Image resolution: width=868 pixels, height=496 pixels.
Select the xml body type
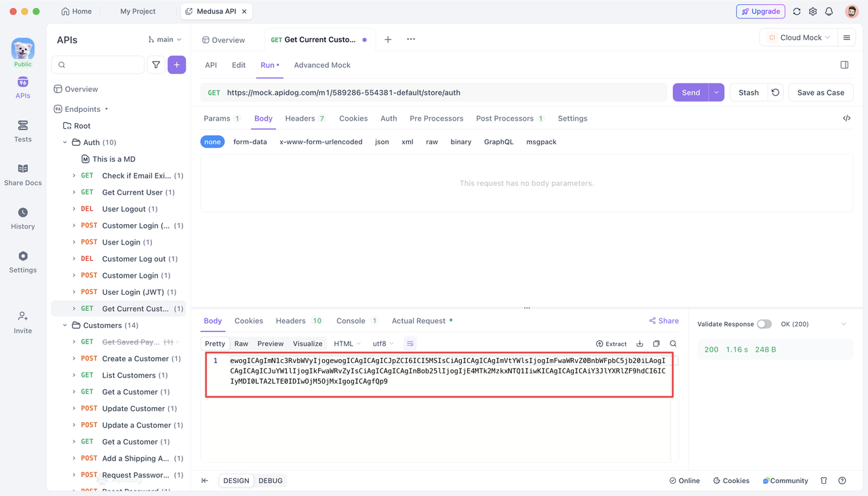point(408,142)
